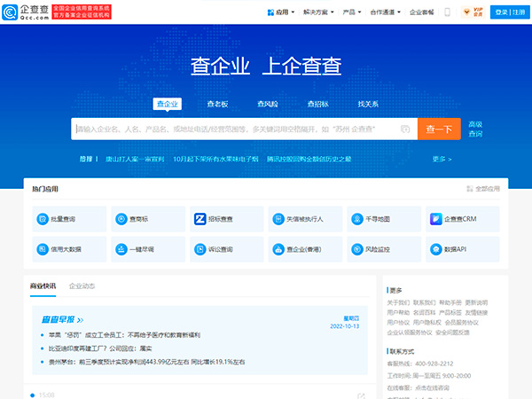Open 查商标 trademark search app

coord(148,219)
